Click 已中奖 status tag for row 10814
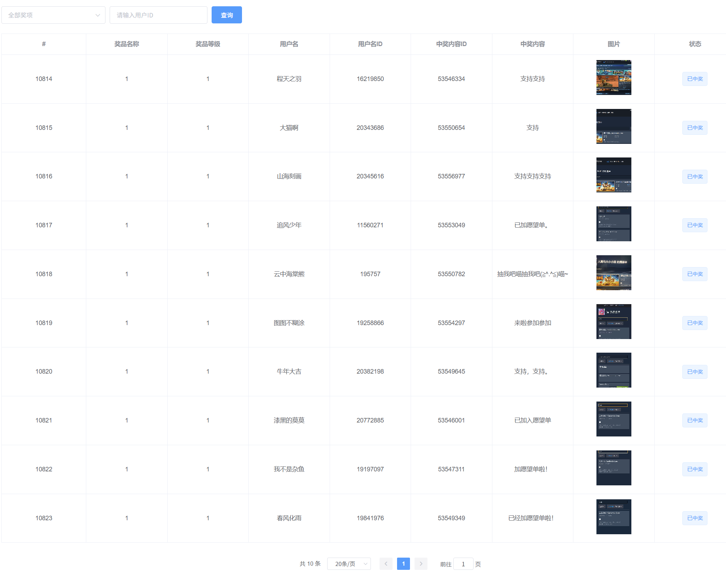 click(x=695, y=79)
